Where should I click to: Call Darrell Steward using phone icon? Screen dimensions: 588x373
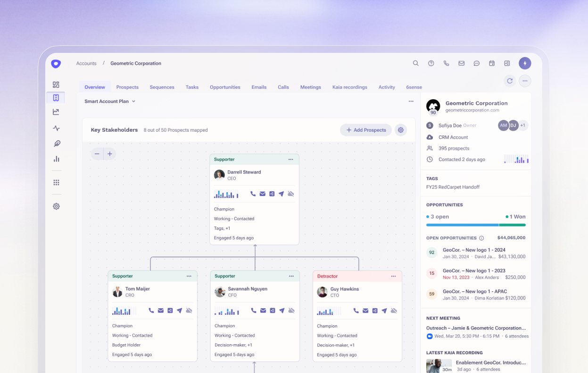tap(253, 194)
